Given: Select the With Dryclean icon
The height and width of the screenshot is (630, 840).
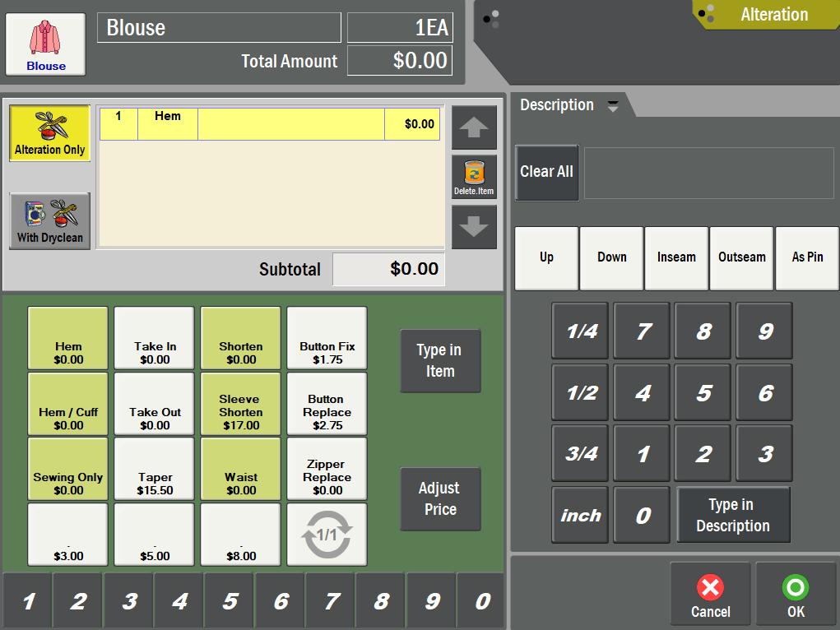Looking at the screenshot, I should 49,220.
